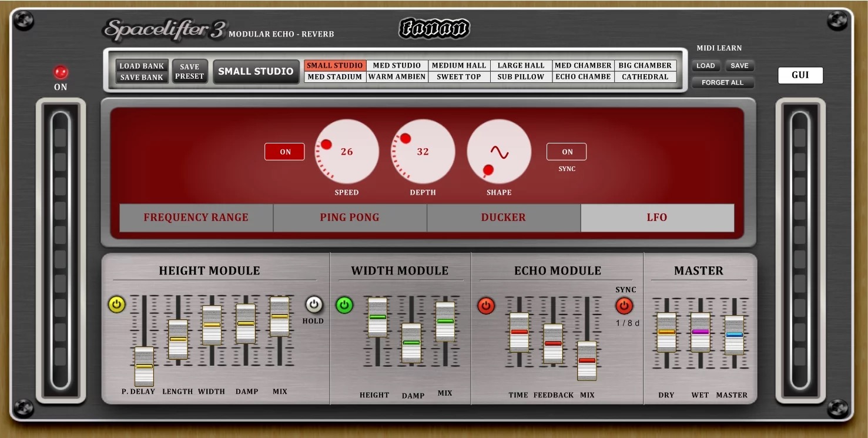
Task: Open the SMALL STUDIO preset name selector
Action: tap(256, 70)
